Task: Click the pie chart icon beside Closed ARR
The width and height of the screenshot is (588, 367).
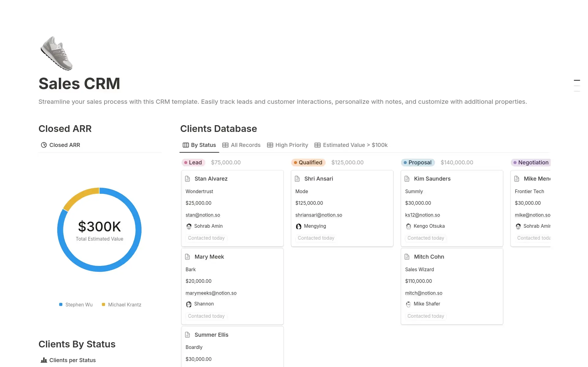Action: [x=44, y=145]
